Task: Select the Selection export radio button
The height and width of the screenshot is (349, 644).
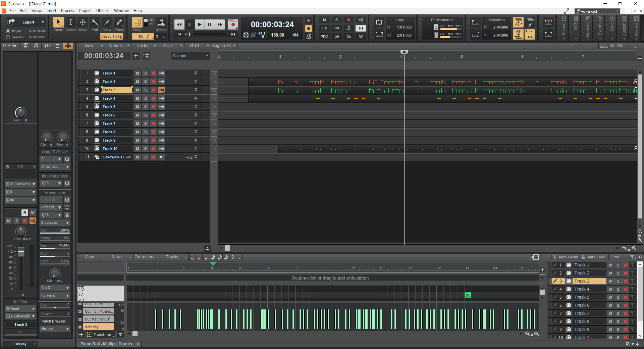Action: (8, 37)
